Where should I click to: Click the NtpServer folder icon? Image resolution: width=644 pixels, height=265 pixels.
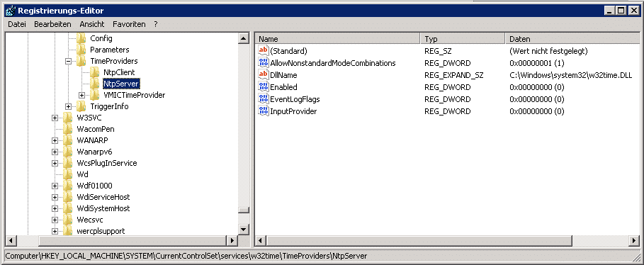(95, 84)
